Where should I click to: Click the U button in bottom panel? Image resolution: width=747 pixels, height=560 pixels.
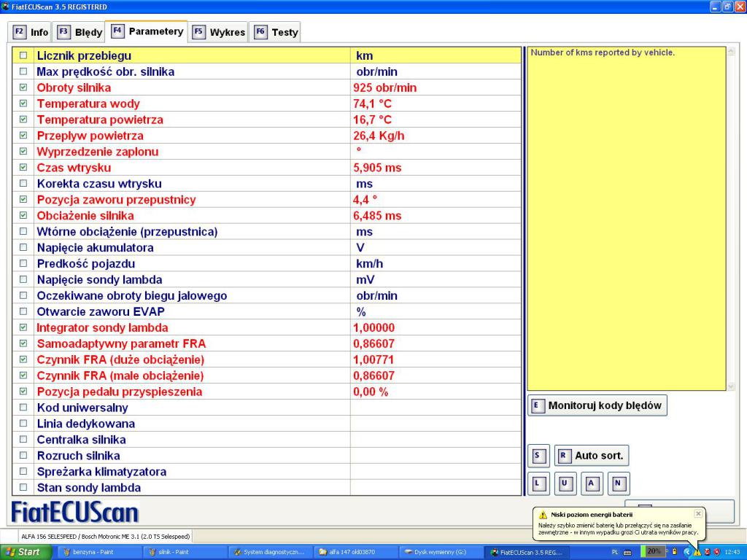point(565,483)
